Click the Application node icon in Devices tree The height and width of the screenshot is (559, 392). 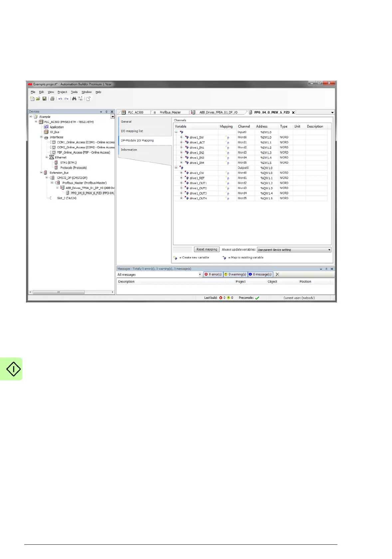click(x=46, y=127)
